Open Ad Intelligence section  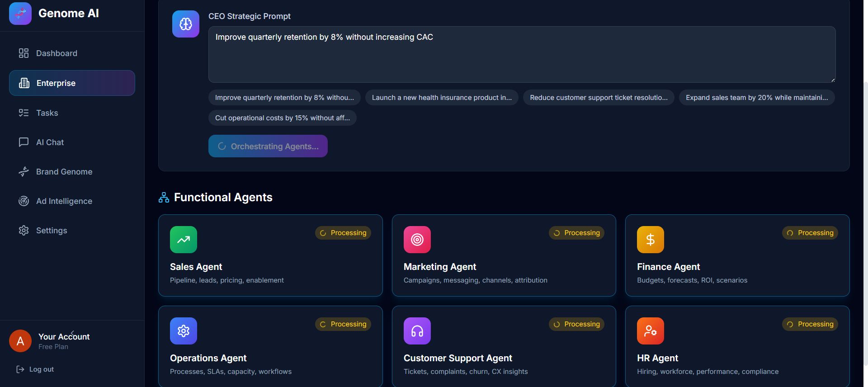point(72,201)
